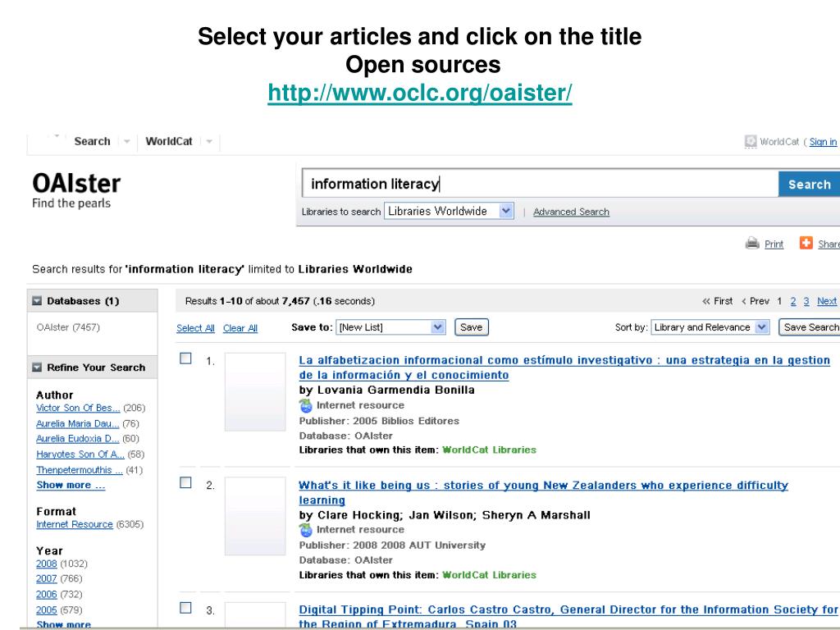Click globe Internet resource icon in result 2
Screen dimensions: 840x630
tap(306, 530)
